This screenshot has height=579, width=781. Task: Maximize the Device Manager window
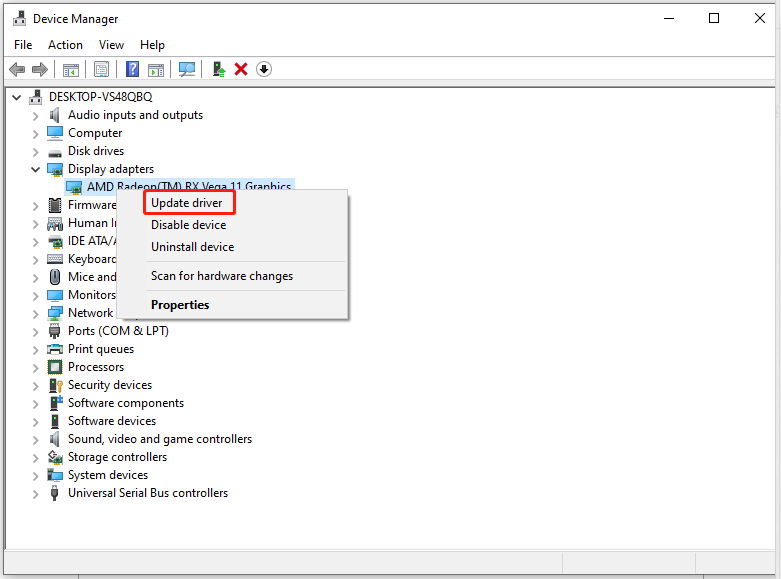click(714, 18)
